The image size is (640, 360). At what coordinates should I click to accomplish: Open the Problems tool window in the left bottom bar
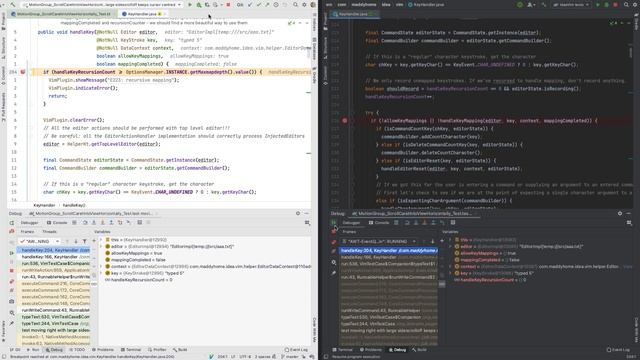click(x=103, y=350)
